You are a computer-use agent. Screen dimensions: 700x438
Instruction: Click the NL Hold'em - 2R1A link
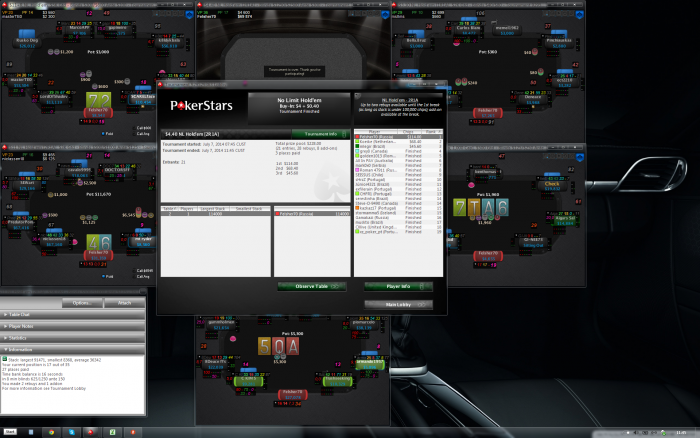point(400,100)
